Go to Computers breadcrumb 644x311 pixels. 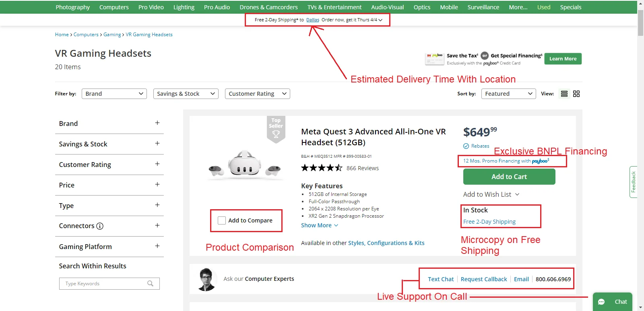click(x=86, y=35)
